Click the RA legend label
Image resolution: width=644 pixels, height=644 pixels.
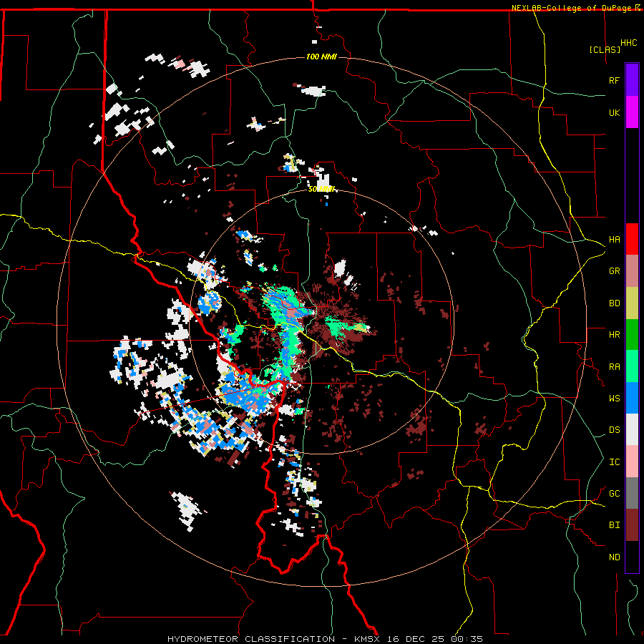[x=614, y=367]
